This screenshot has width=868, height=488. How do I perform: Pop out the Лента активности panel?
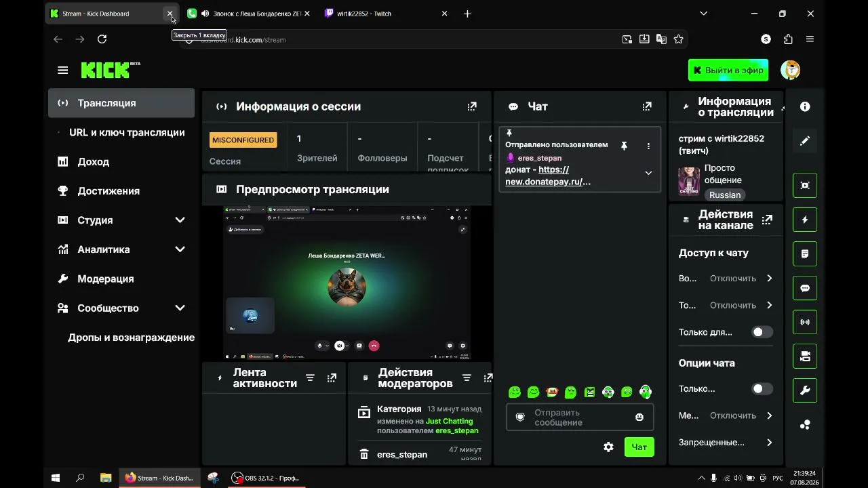(x=332, y=378)
